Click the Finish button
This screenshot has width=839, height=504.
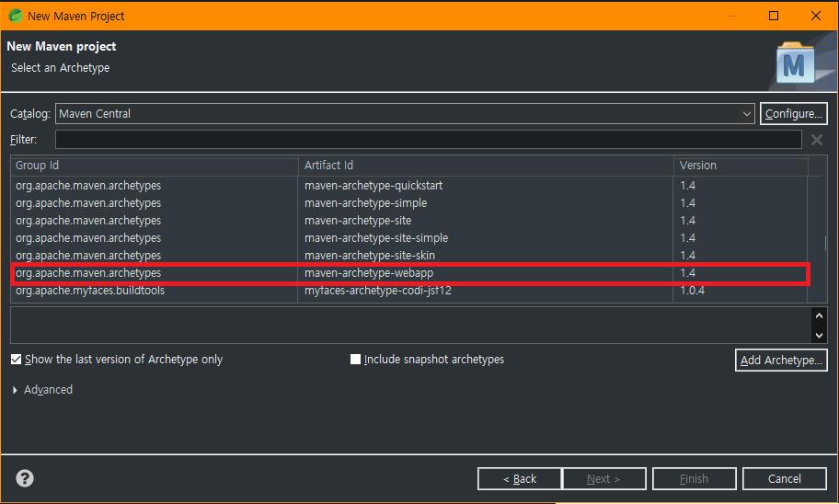[694, 479]
